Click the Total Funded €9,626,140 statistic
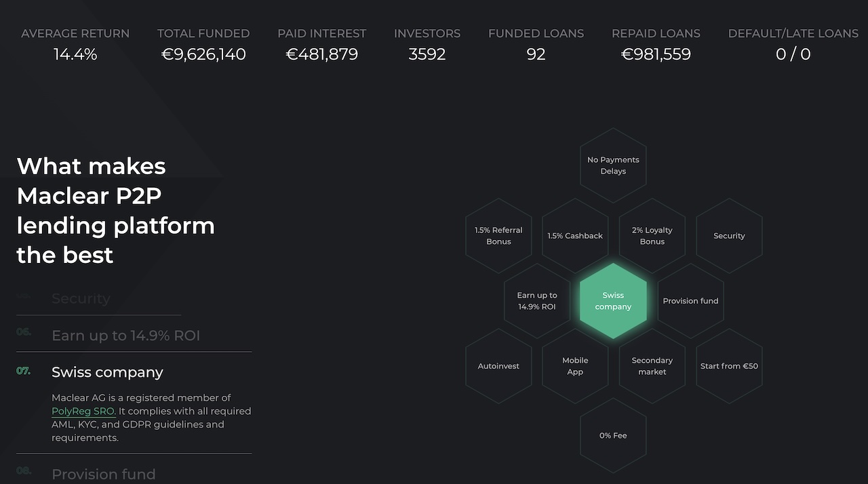Viewport: 868px width, 484px height. 203,44
